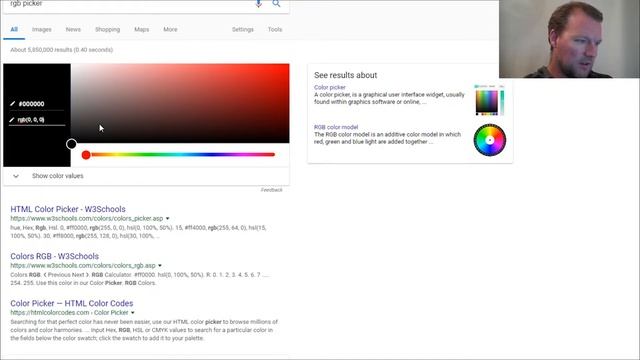Open dropdown arrow next to colors_picker.asp URL

(167, 219)
